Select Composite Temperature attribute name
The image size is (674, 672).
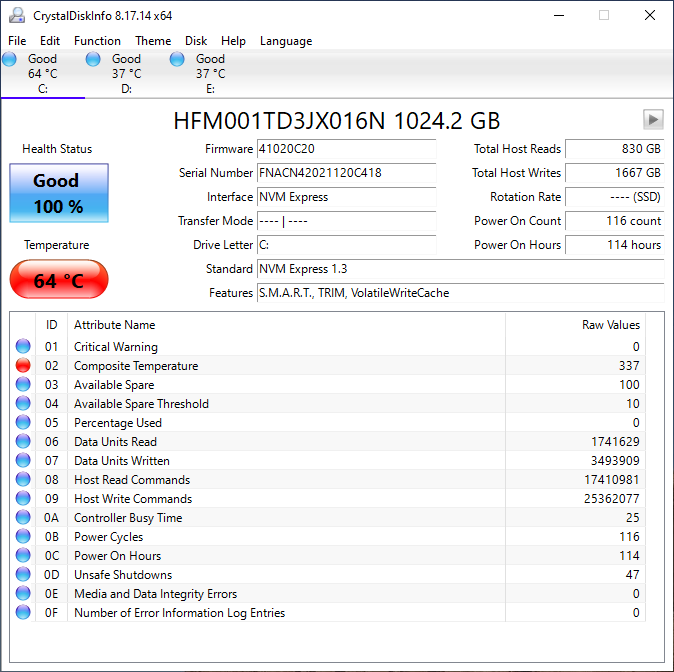click(136, 366)
